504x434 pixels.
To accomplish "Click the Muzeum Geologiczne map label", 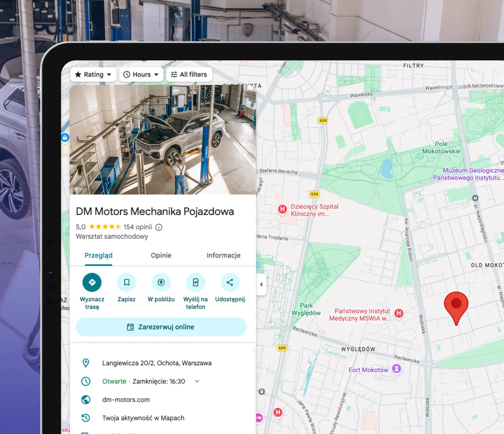I will point(469,174).
